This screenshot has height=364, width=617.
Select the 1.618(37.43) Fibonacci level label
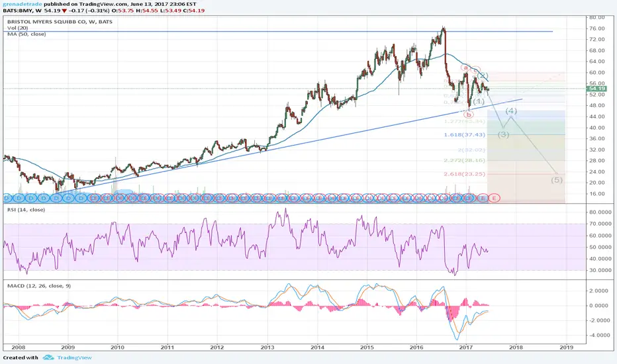pyautogui.click(x=464, y=134)
